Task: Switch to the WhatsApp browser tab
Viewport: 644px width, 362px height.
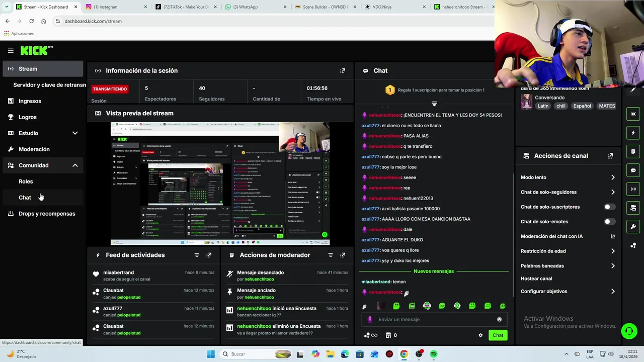Action: [255, 7]
